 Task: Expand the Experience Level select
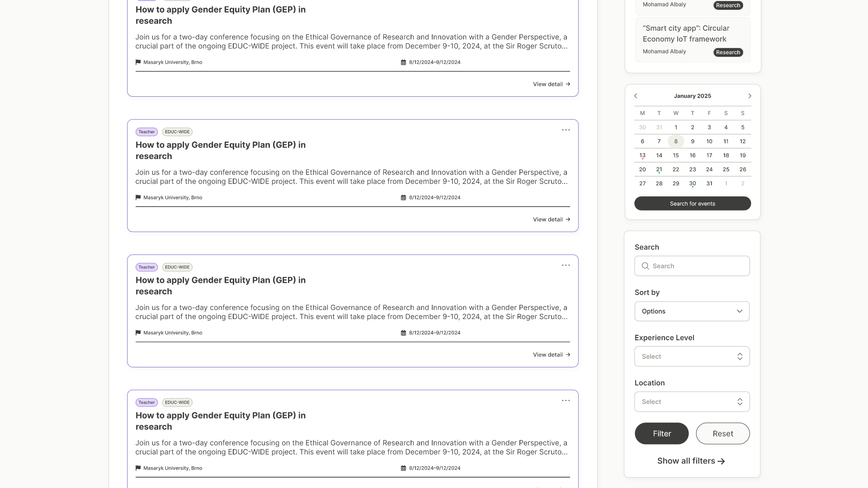tap(692, 357)
